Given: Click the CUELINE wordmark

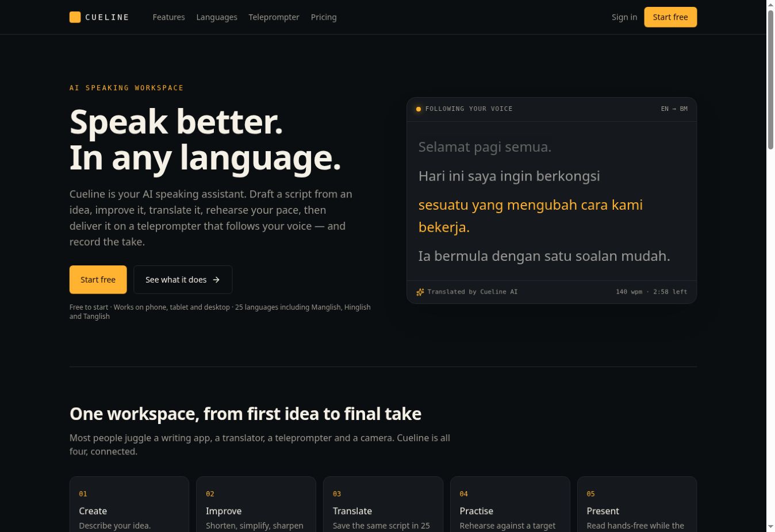Looking at the screenshot, I should pos(107,17).
